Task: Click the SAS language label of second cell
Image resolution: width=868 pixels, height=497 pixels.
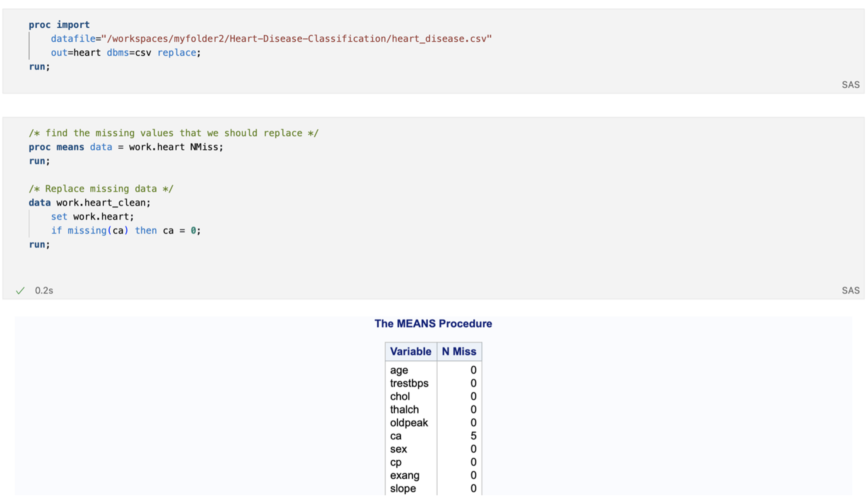Action: tap(850, 291)
